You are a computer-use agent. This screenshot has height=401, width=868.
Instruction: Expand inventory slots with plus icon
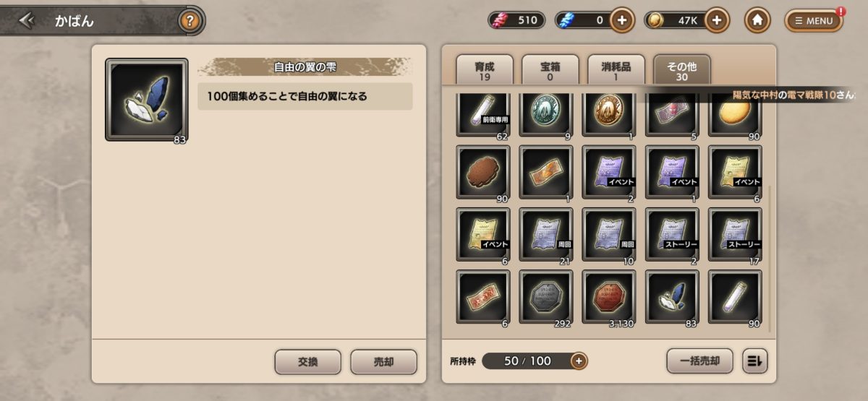[578, 361]
